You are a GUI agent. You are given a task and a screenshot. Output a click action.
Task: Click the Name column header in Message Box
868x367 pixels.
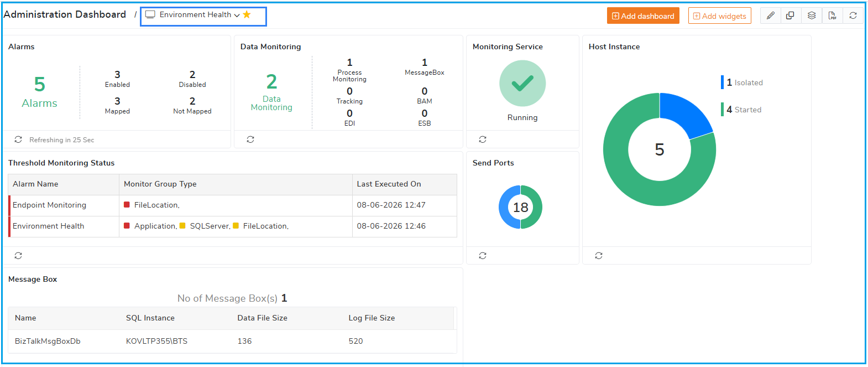tap(25, 318)
